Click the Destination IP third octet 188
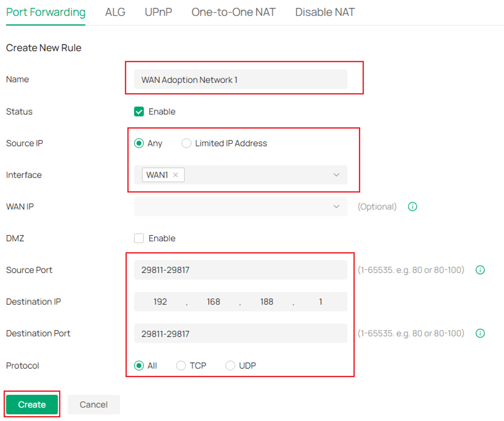This screenshot has height=421, width=504. (267, 302)
